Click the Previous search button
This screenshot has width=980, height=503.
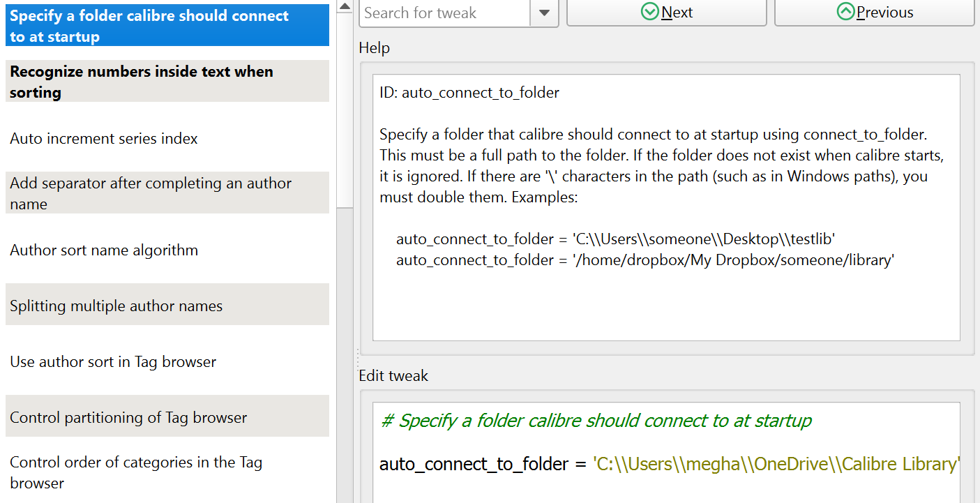click(874, 13)
